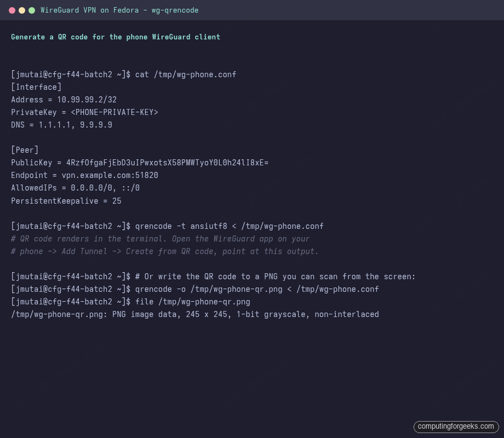Click the '[Peer]' section line
504x438 pixels.
25,150
